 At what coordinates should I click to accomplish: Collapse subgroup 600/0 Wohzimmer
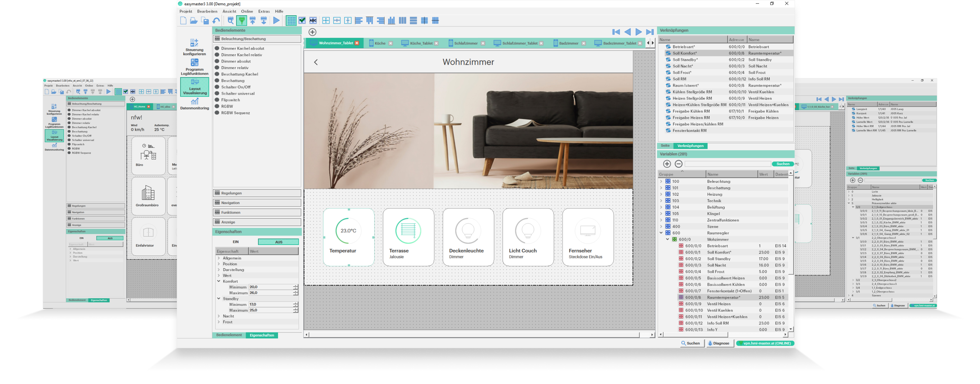pos(668,240)
